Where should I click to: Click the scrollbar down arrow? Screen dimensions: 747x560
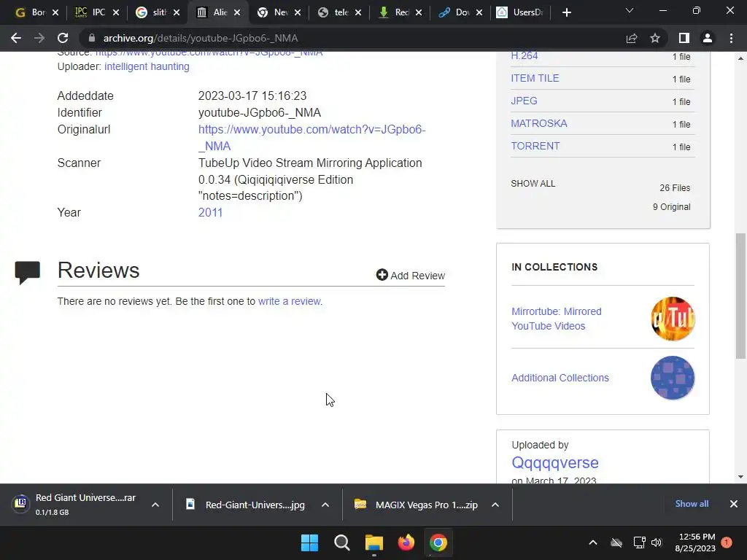click(x=740, y=477)
